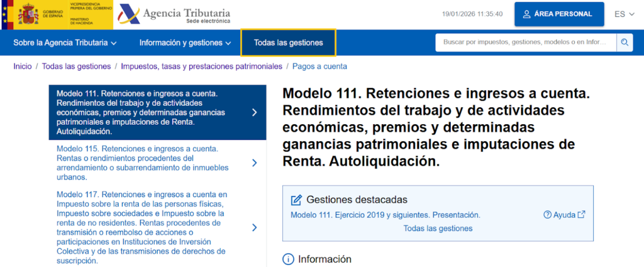Expand Sobre la Agencia Tributaria menu
The image size is (644, 267).
(x=65, y=43)
